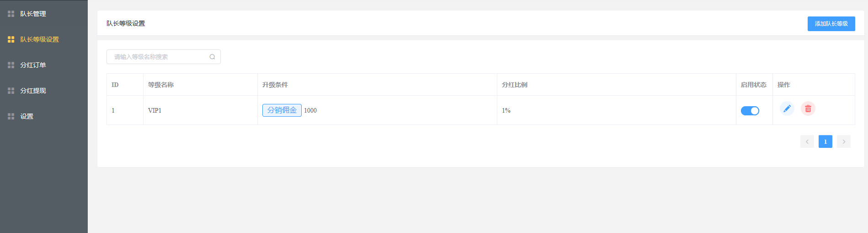Go to the next page arrow
868x233 pixels.
point(843,142)
